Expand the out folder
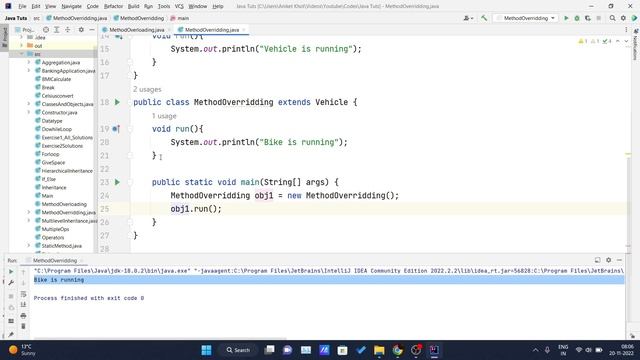This screenshot has height=360, width=640. [x=22, y=46]
